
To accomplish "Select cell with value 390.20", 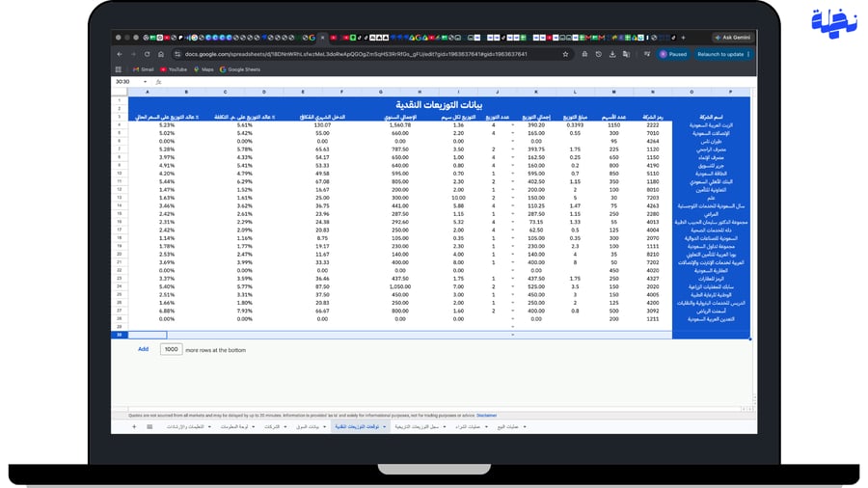I will (536, 125).
